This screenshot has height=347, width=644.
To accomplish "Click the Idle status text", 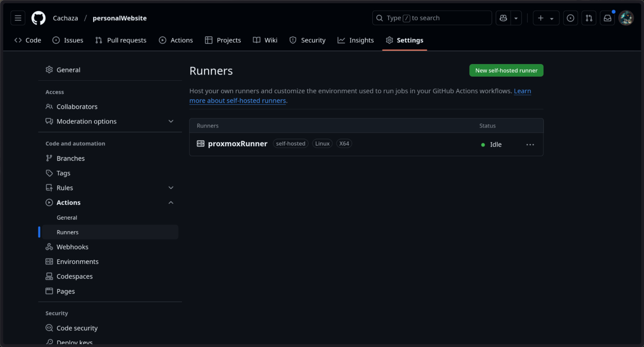I will (496, 144).
